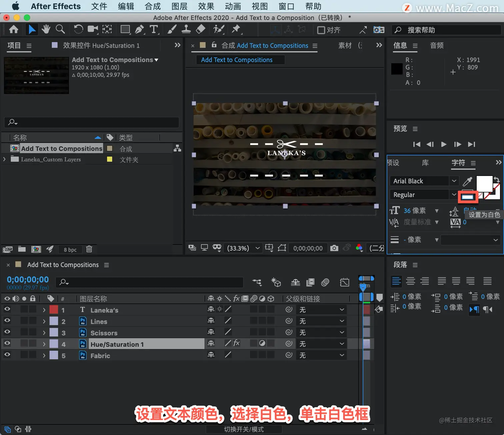Activate the Horizontal Type tool
Screen dimensions: 504x435
154,30
